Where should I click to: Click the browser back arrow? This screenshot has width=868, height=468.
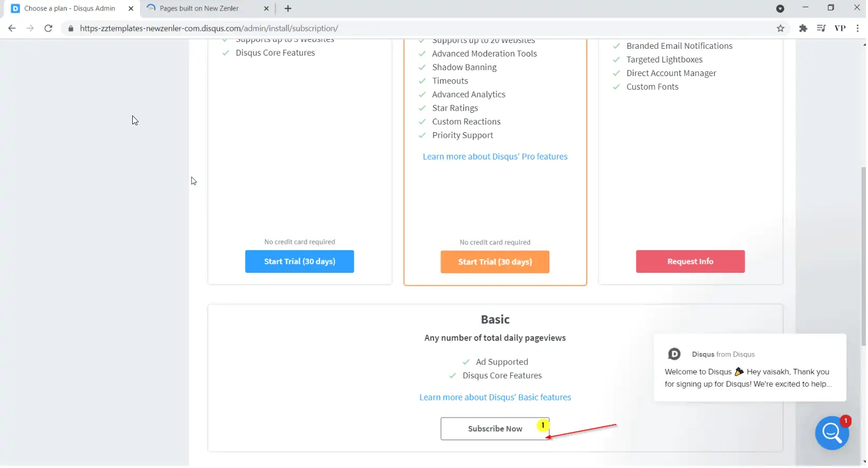pyautogui.click(x=12, y=28)
